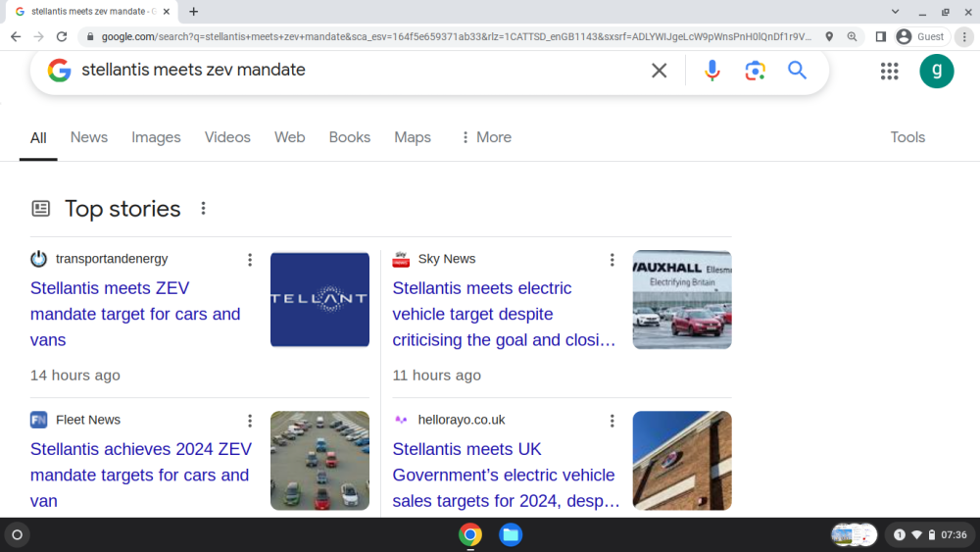Click the '11 hours ago' timestamp
Screen dimensions: 980x552
437,376
